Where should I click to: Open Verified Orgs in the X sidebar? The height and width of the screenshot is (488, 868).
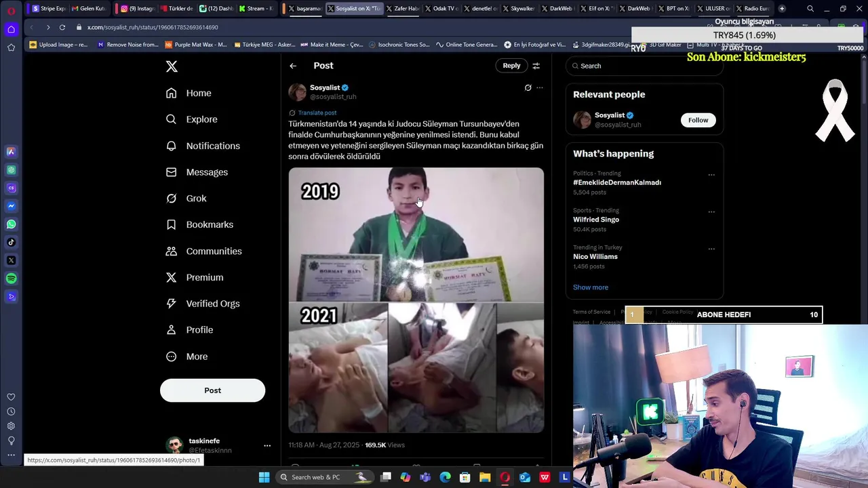coord(203,304)
